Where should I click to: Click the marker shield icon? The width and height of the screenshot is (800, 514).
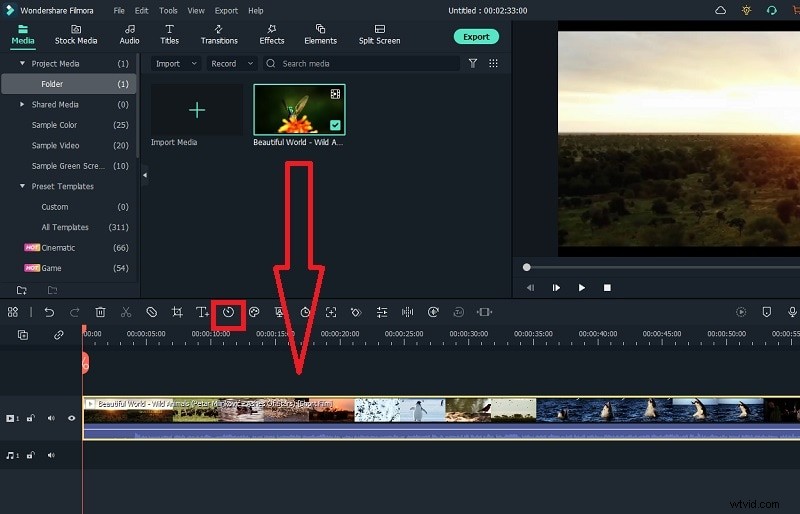(x=766, y=312)
